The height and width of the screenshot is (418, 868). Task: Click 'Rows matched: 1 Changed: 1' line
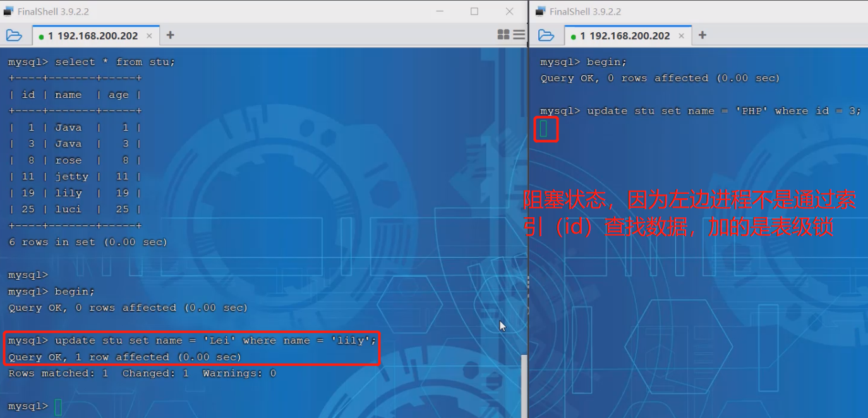click(x=142, y=374)
